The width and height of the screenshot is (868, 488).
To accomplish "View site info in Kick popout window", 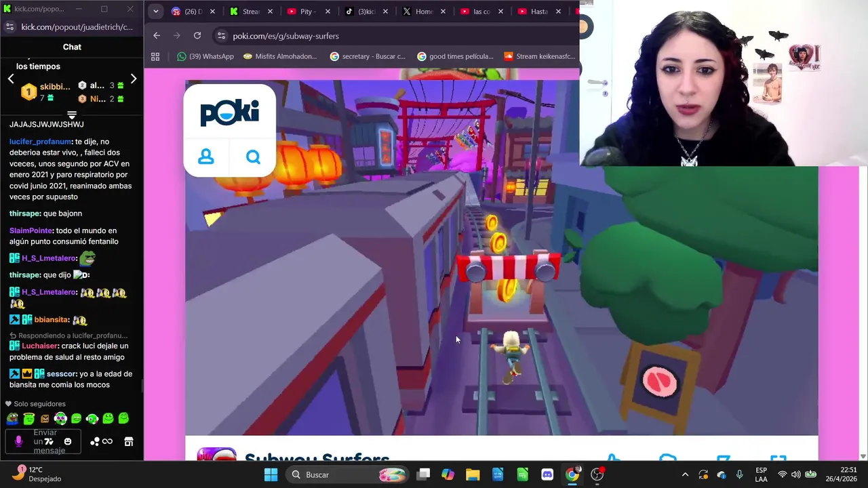I will 9,26.
